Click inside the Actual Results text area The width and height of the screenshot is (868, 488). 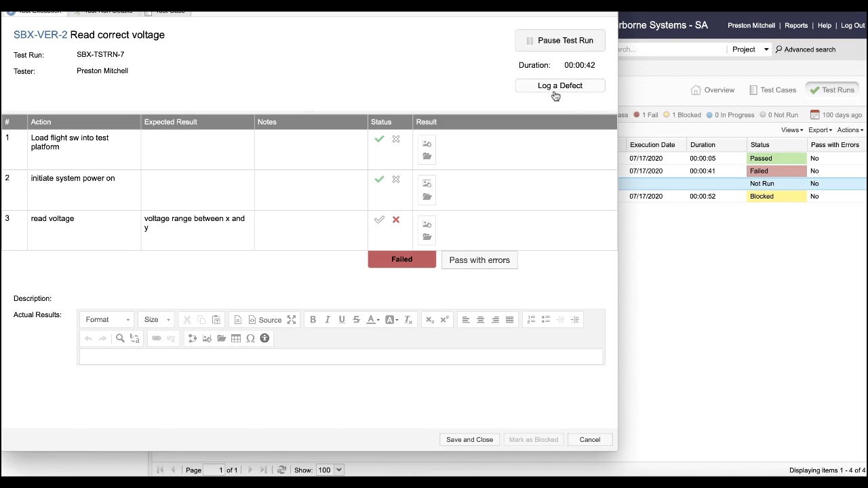pyautogui.click(x=340, y=357)
